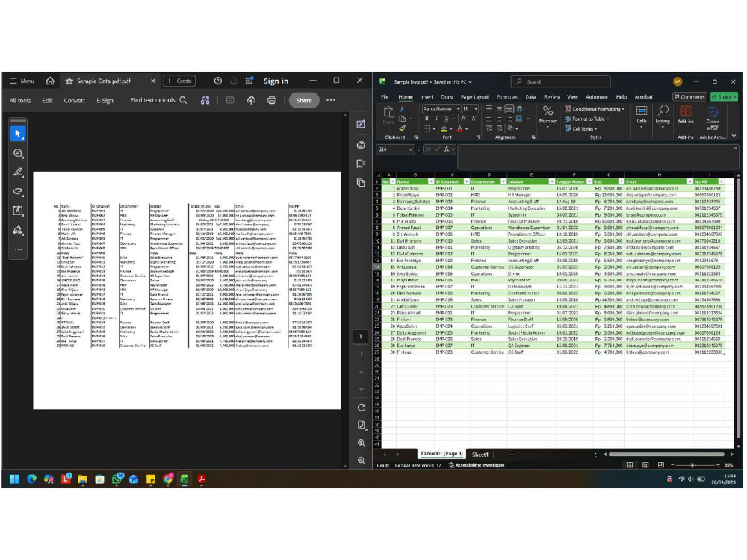Select the Highlight pen tool in Acrobat
The image size is (747, 560).
click(x=18, y=172)
